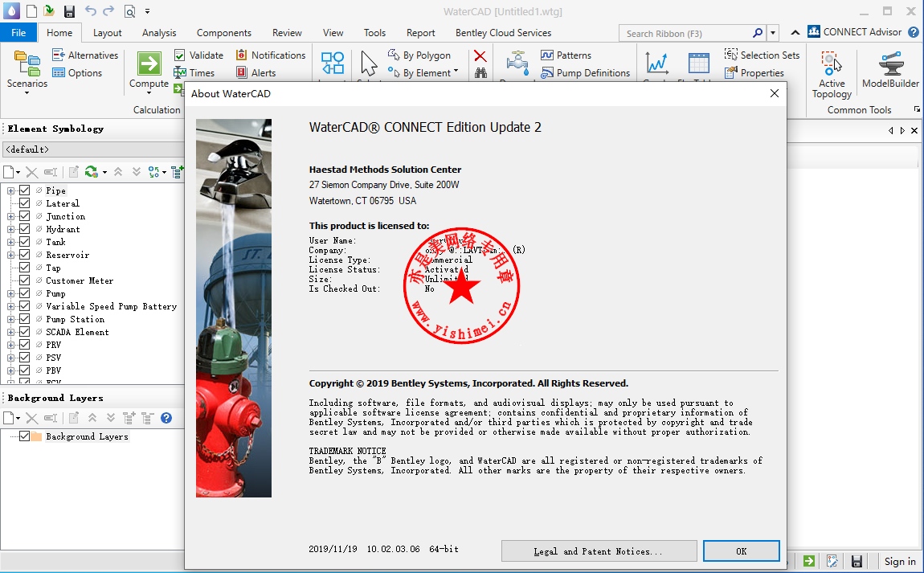
Task: Click the Undo arrow in quick access
Action: click(x=90, y=10)
